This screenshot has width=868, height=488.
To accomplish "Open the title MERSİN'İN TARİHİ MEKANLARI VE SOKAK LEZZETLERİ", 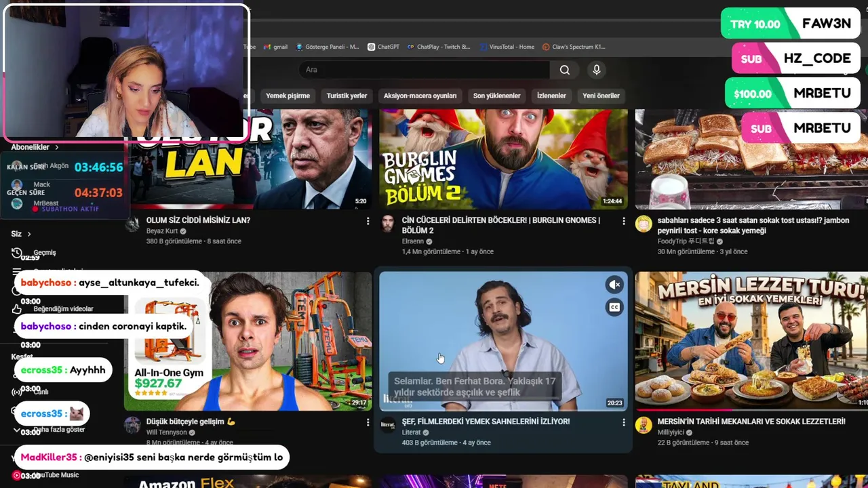I will (x=751, y=422).
